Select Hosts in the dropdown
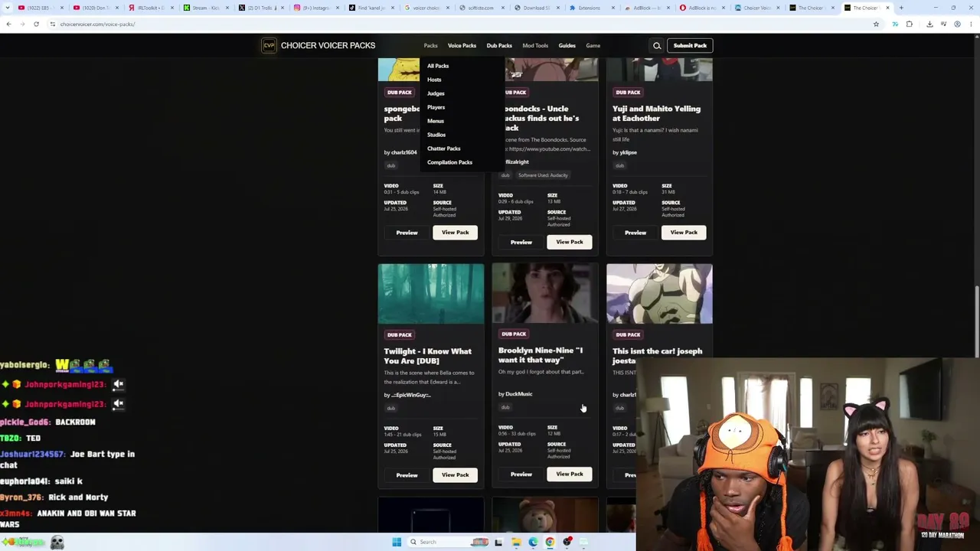Screen dimensions: 980x551 tap(434, 80)
